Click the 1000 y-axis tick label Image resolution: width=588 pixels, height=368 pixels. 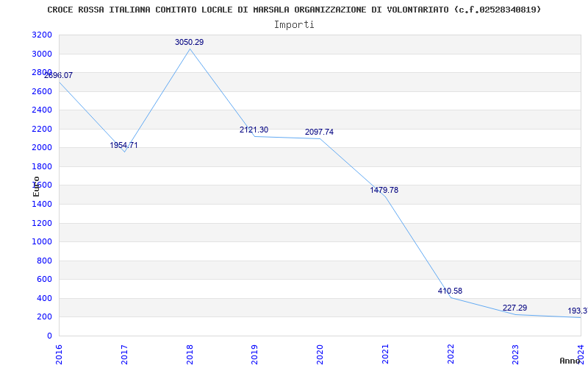point(42,242)
